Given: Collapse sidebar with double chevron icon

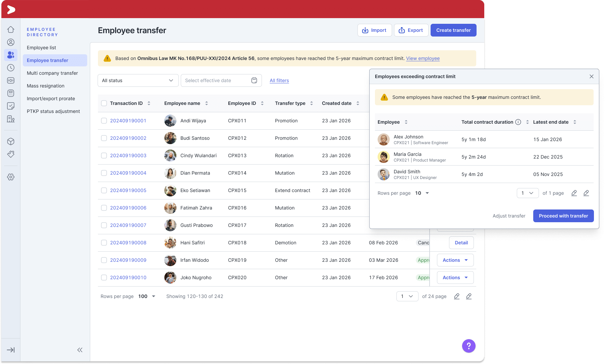Looking at the screenshot, I should tap(80, 350).
